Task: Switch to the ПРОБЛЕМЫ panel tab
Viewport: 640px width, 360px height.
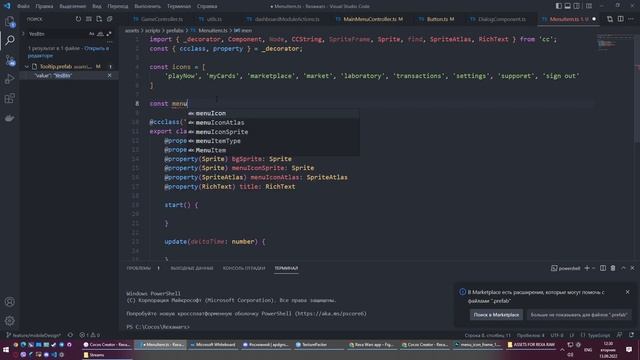Action: 138,268
